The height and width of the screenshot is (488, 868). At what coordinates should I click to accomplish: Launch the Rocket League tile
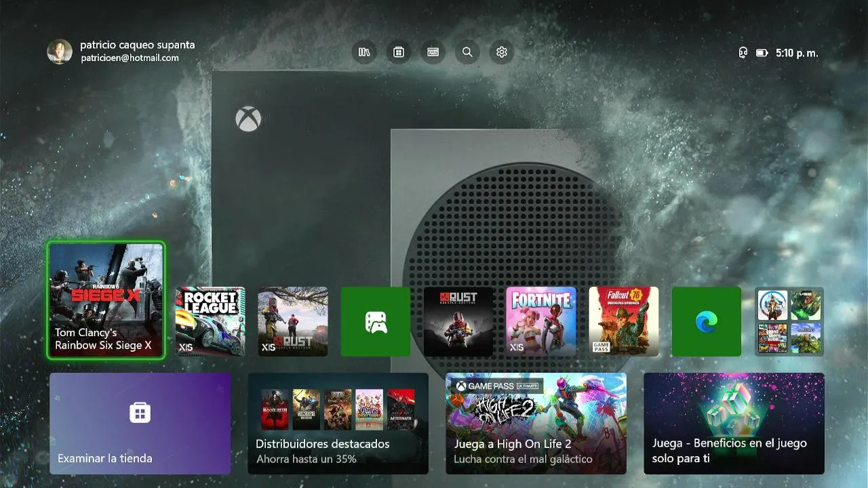click(210, 321)
